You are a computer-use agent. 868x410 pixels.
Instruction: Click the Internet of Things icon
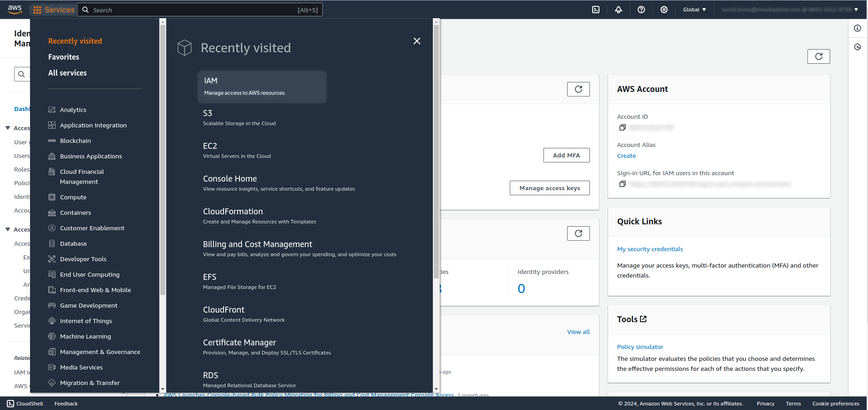[x=52, y=321]
